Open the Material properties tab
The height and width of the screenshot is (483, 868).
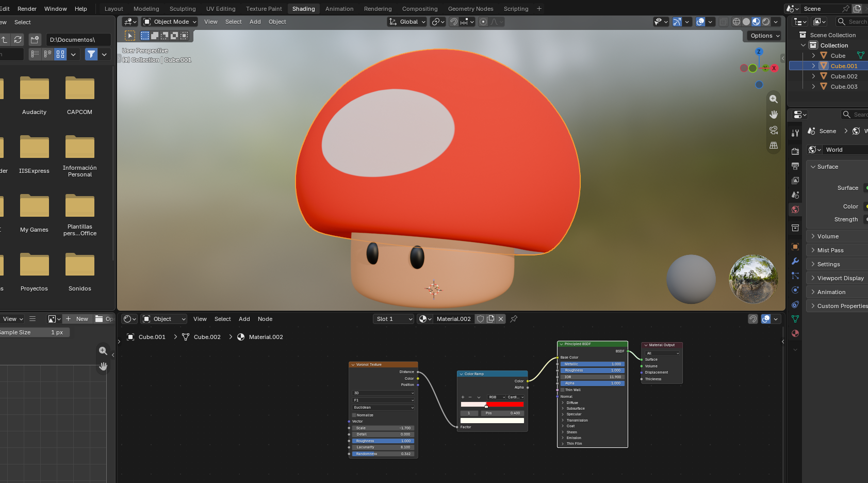point(795,333)
